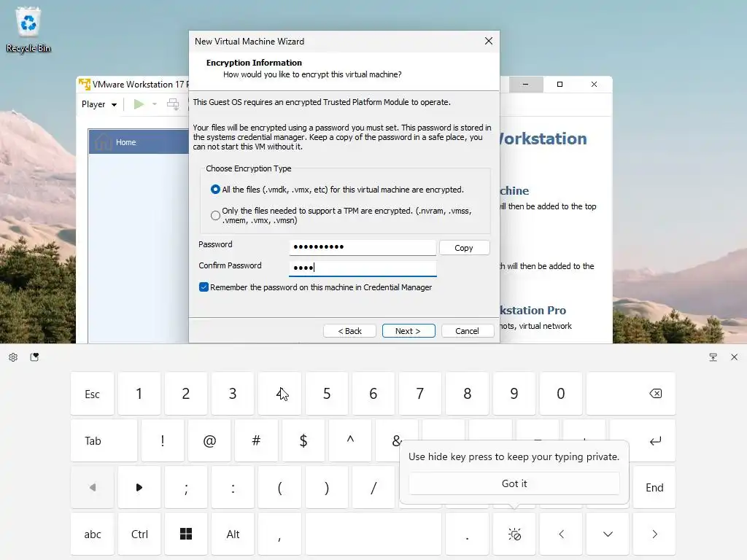
Task: Tap the Alt key on touch keyboard
Action: 233,534
